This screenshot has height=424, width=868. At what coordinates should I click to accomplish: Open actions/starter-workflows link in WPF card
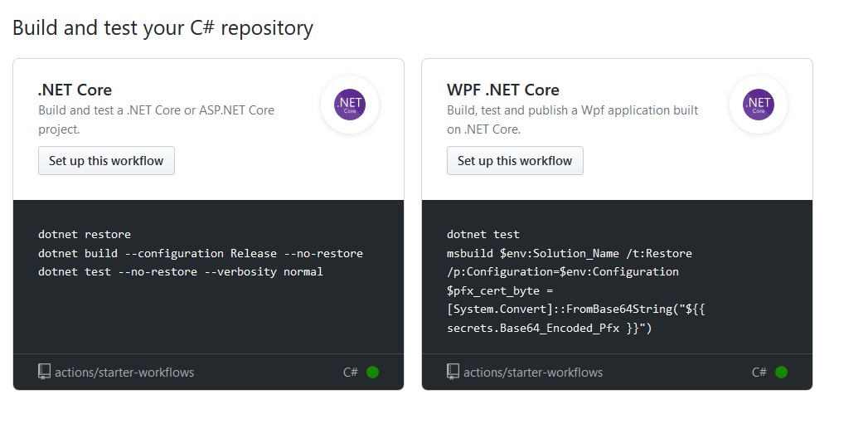click(x=533, y=373)
